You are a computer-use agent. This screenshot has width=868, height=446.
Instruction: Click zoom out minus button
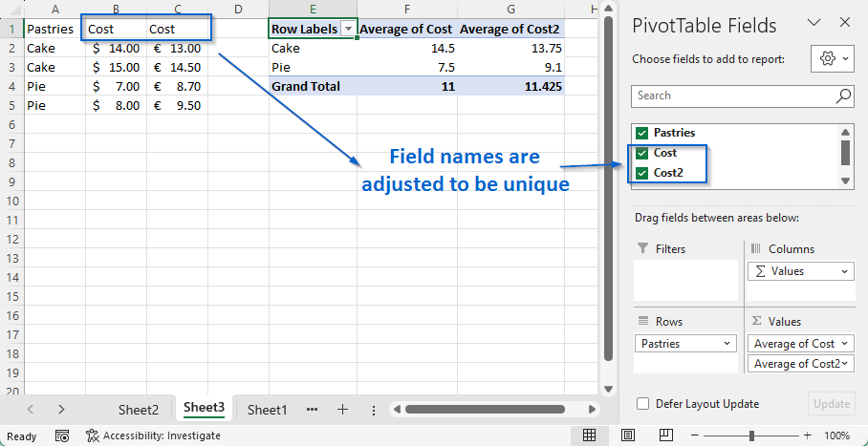point(694,436)
